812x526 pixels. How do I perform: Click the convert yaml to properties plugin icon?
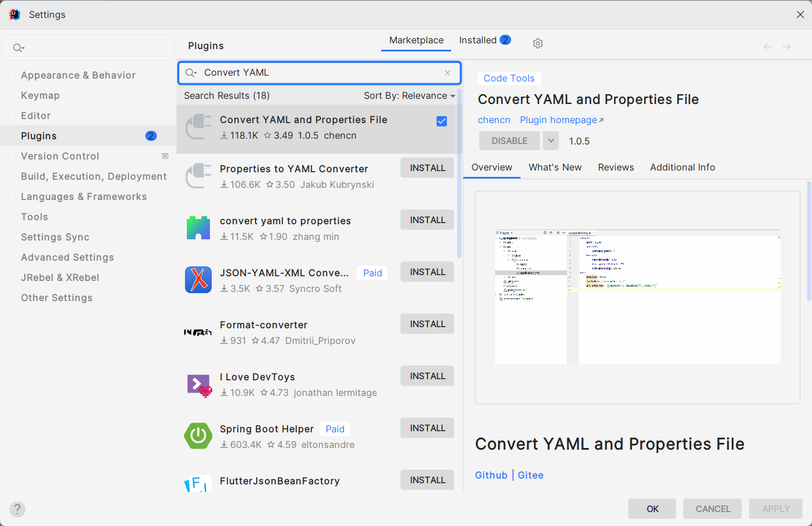pos(198,228)
